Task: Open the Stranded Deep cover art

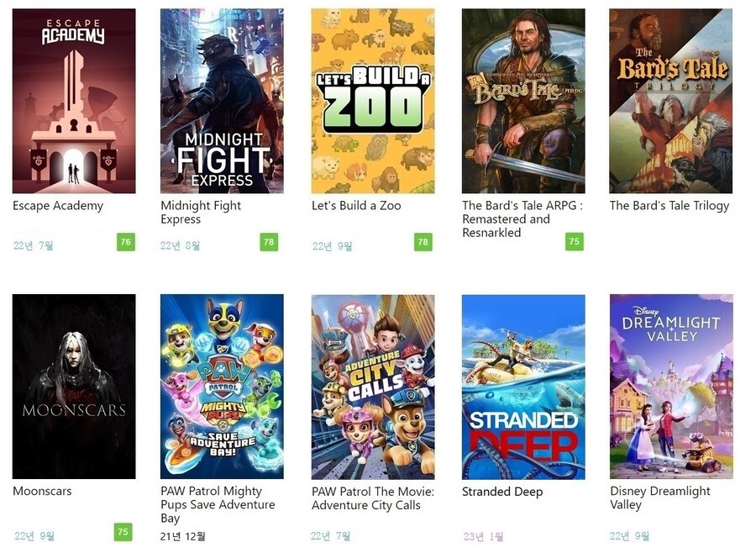Action: [523, 387]
